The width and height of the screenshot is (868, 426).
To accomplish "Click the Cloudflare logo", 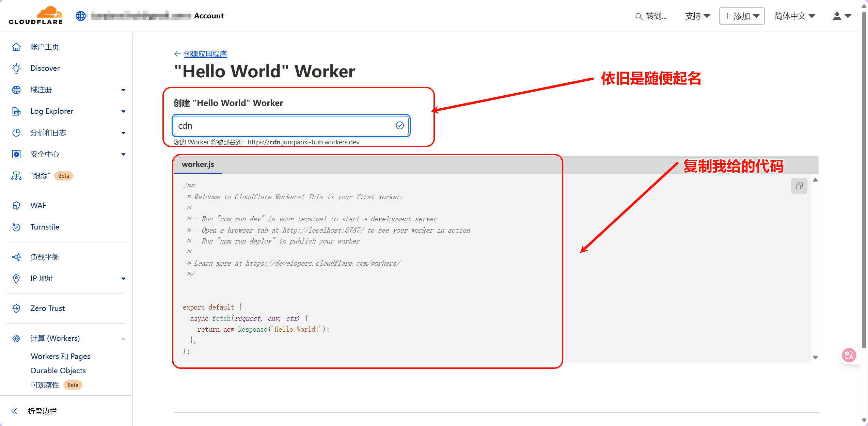I will pos(36,16).
